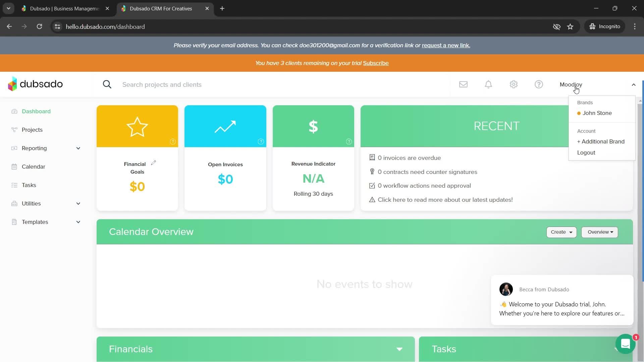
Task: Click the Dashboard sidebar icon
Action: (14, 111)
